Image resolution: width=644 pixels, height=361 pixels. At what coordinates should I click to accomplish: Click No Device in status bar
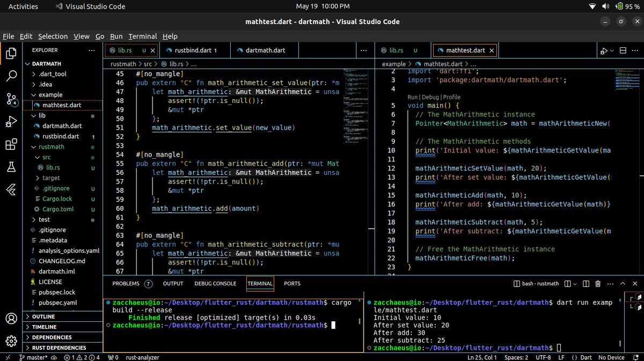[x=611, y=357]
